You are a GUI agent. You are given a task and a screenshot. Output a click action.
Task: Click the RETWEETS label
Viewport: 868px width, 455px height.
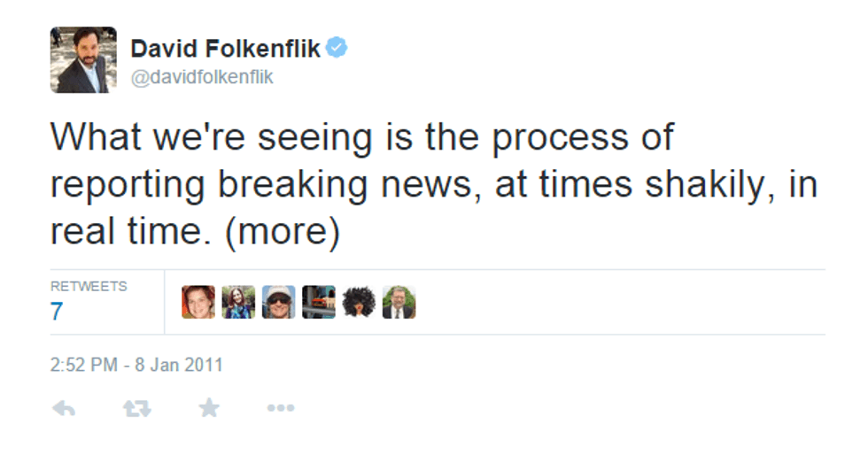tap(89, 287)
